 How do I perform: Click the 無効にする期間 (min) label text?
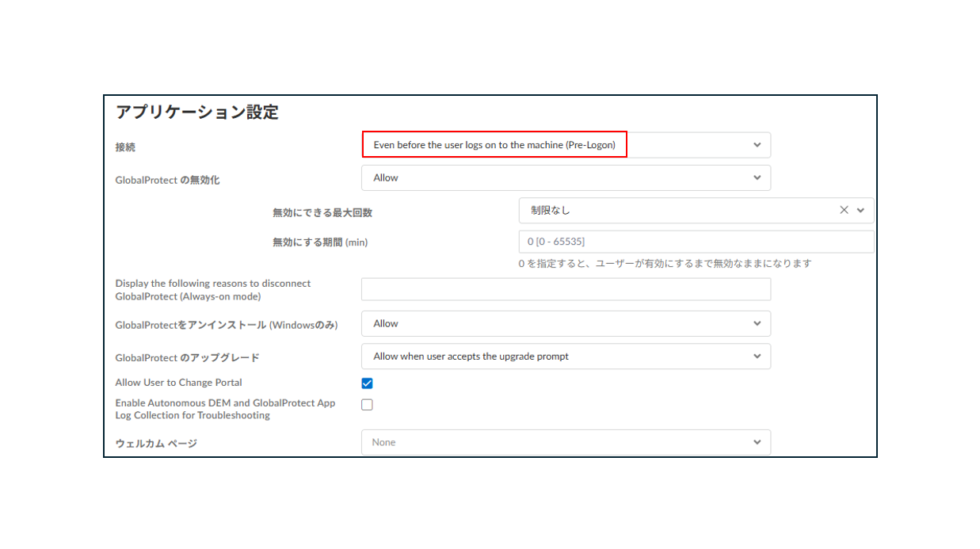319,242
